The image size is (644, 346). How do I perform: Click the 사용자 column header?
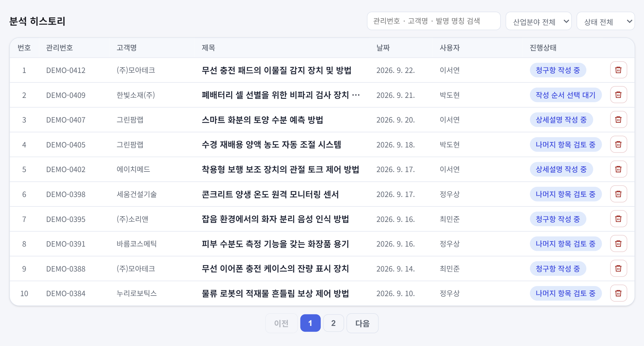[449, 48]
